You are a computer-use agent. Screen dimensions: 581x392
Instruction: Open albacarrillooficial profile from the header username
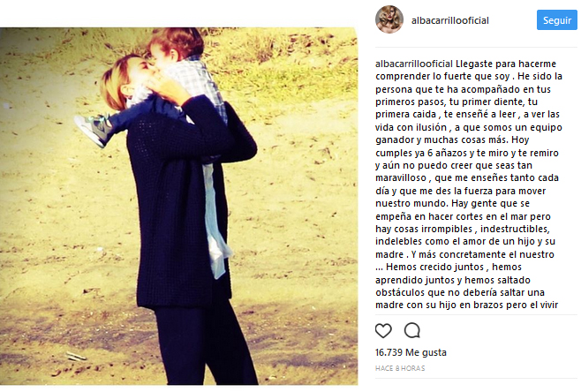point(449,21)
